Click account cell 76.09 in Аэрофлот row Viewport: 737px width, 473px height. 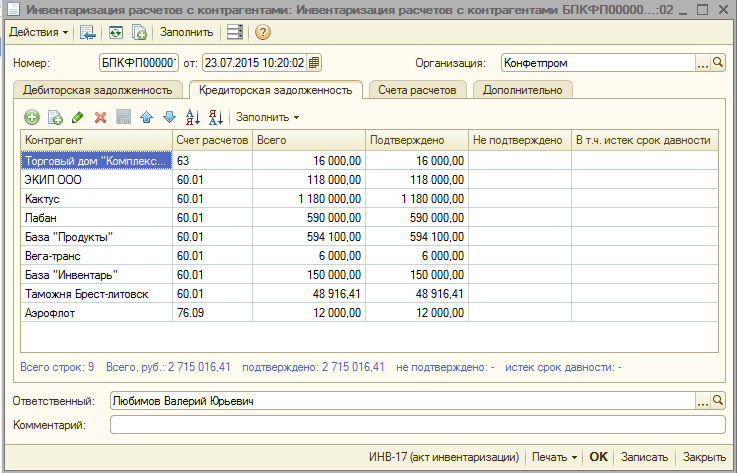(x=212, y=313)
